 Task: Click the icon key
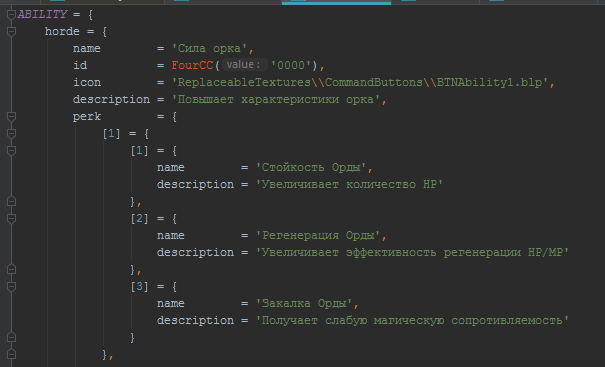tap(87, 83)
